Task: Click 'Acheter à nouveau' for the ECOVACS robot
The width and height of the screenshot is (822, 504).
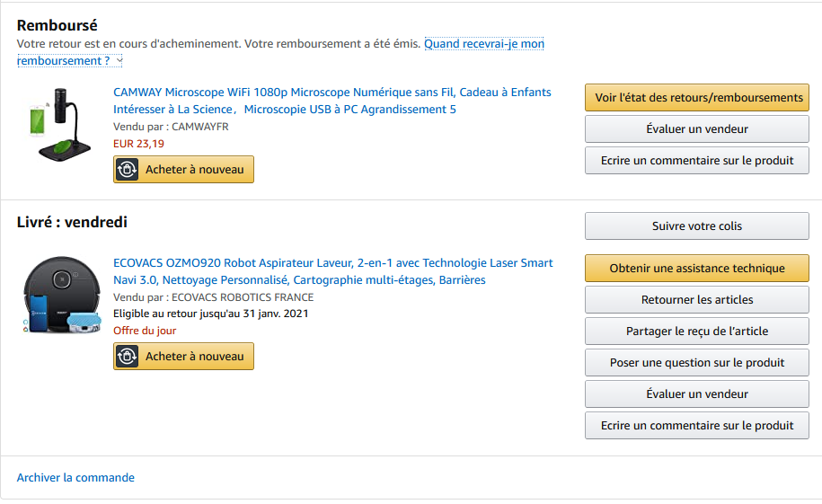Action: pos(183,356)
